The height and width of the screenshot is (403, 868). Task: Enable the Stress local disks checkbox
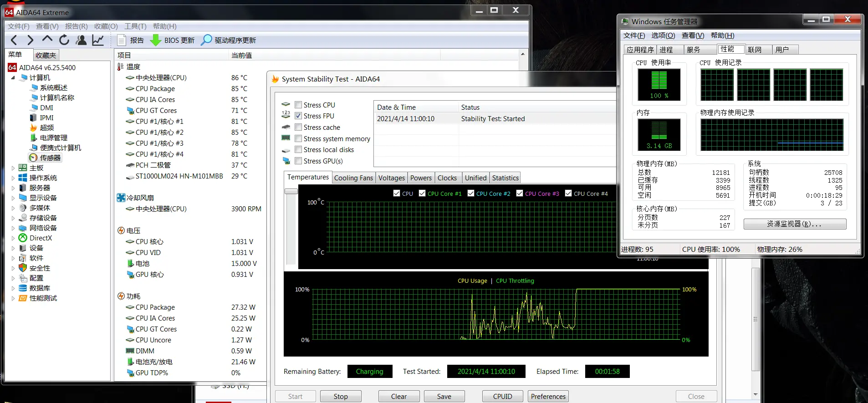[x=298, y=149]
